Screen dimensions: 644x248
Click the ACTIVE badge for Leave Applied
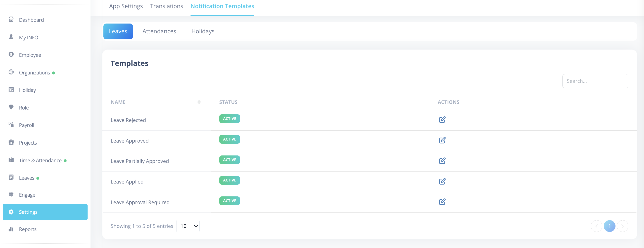tap(229, 180)
